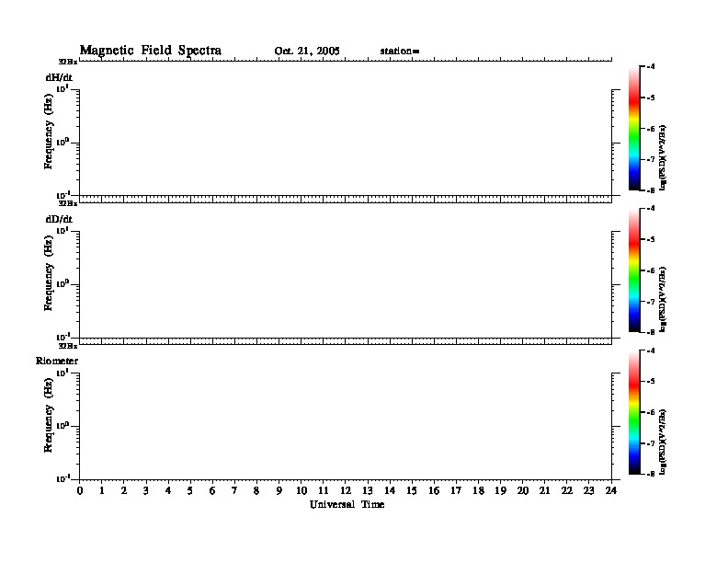Click the "Riometer" panel label
The image size is (728, 563).
[x=57, y=361]
